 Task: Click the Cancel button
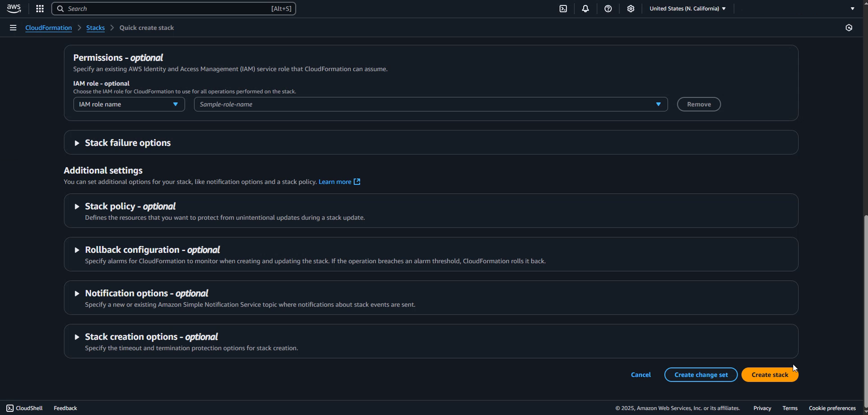point(641,374)
